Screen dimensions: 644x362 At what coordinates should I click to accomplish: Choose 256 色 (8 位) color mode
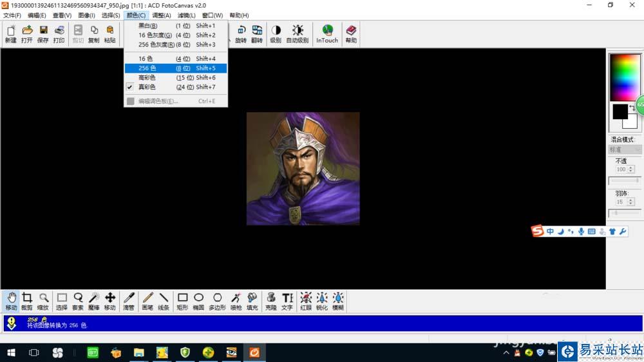click(176, 68)
